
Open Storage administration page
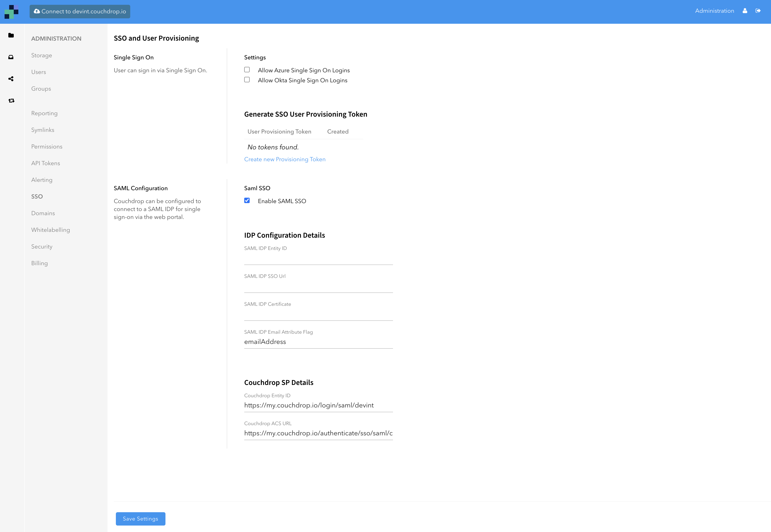(42, 55)
